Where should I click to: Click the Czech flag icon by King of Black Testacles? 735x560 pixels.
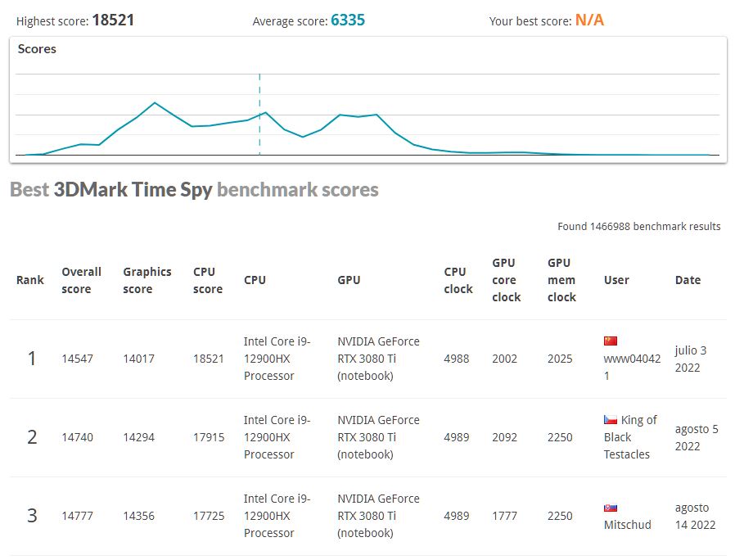[611, 420]
